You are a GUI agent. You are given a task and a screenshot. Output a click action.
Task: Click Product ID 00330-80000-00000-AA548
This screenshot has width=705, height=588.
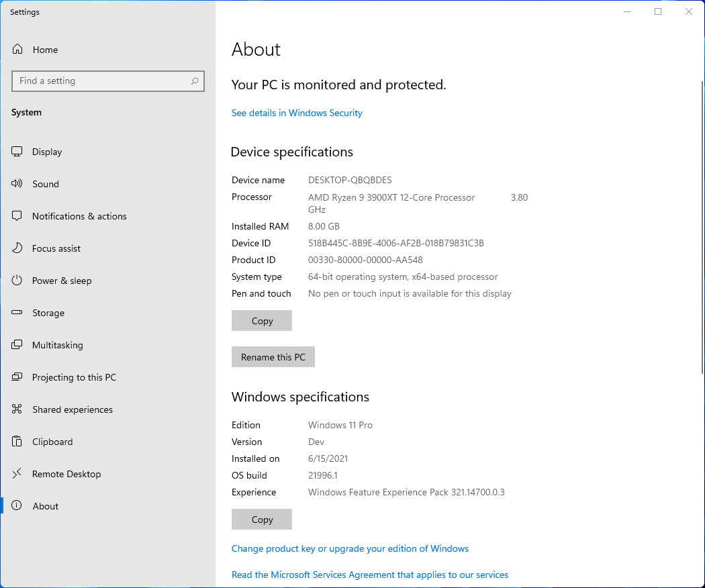[365, 260]
